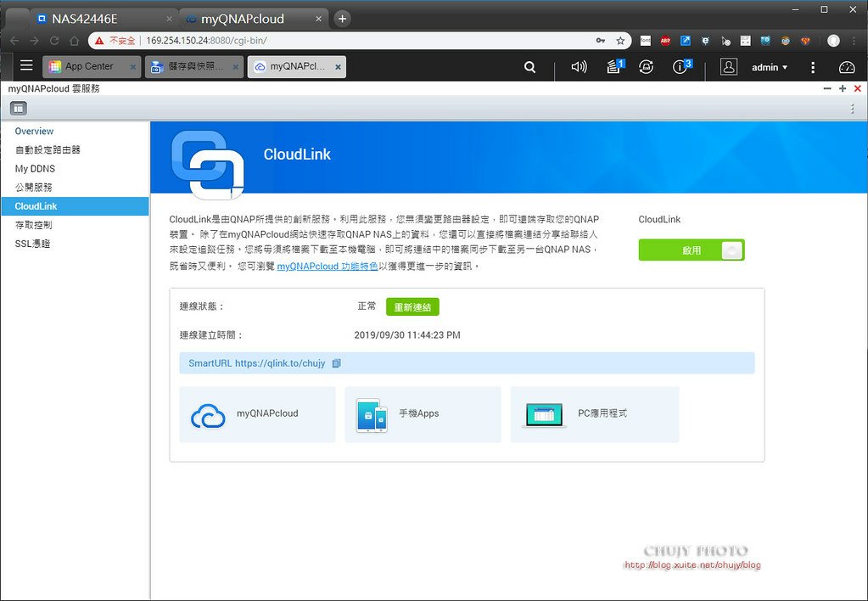Toggle the CloudLink enable switch
Viewport: 868px width, 601px height.
(692, 250)
